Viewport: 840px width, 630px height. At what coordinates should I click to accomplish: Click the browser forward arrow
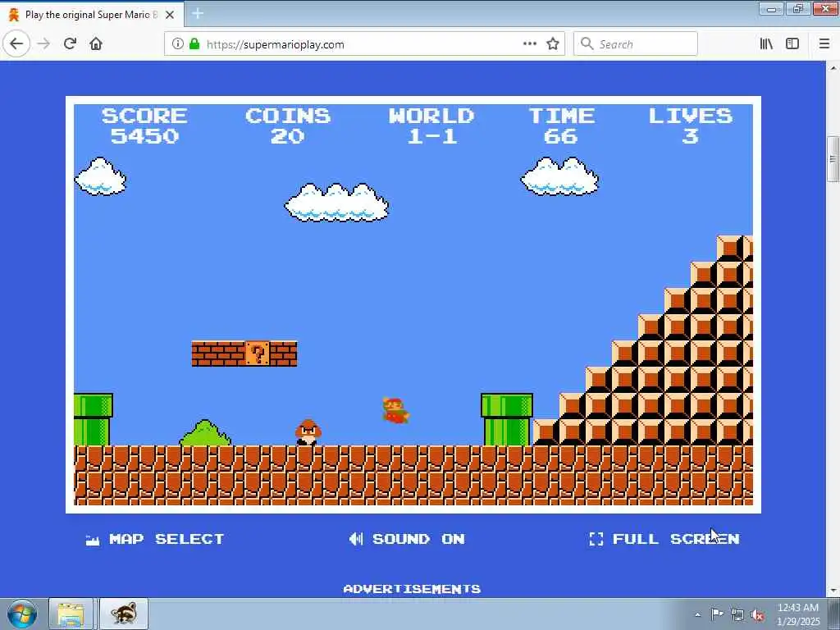pyautogui.click(x=44, y=44)
